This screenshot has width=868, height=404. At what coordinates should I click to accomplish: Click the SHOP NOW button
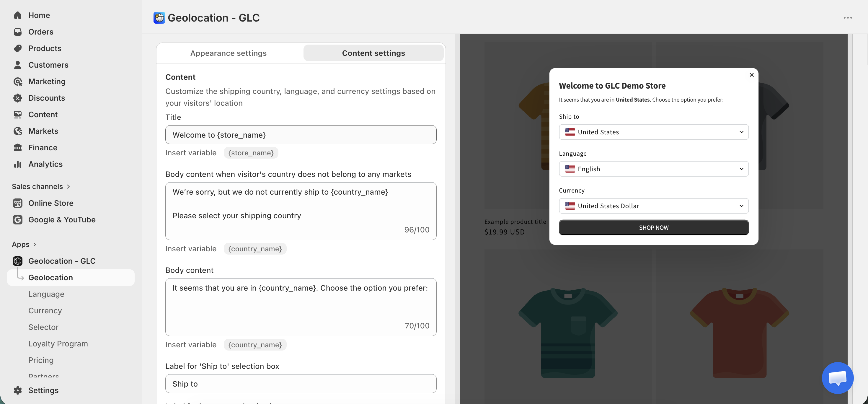(x=654, y=227)
